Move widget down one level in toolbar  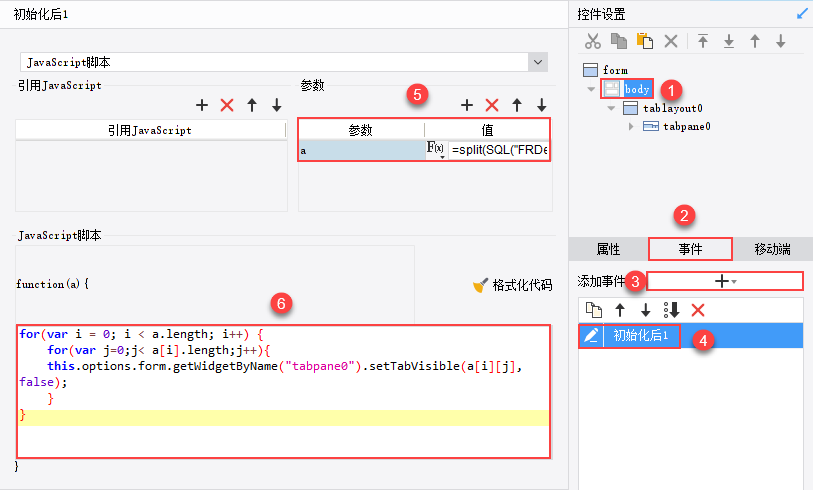tap(781, 41)
